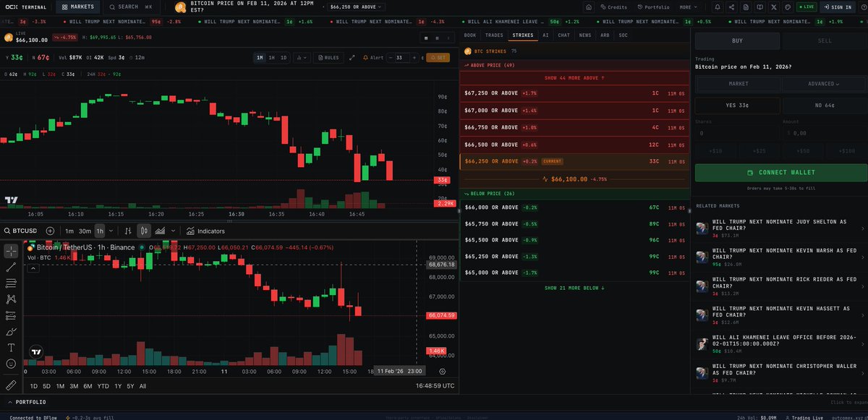This screenshot has width=868, height=420.
Task: Select the BUY side toggle
Action: pyautogui.click(x=737, y=40)
